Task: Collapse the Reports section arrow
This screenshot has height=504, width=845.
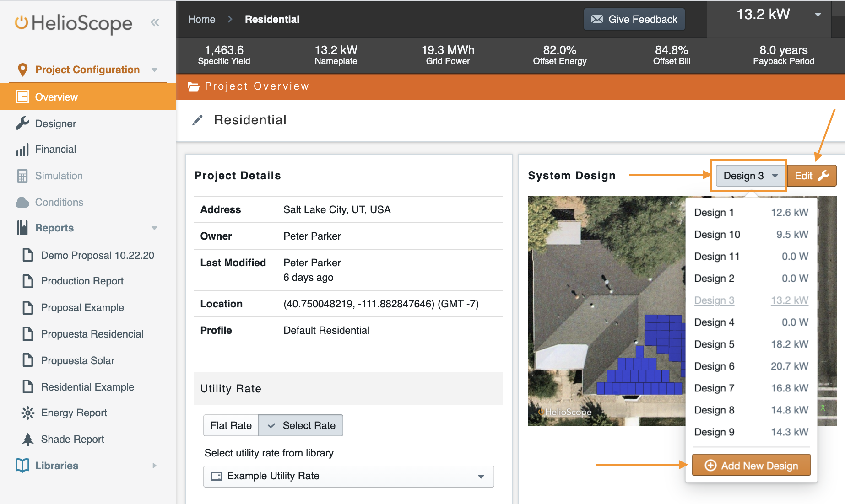Action: point(154,228)
